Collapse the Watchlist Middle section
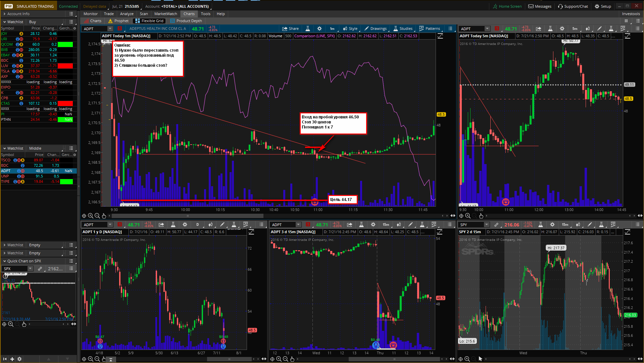This screenshot has width=644, height=363. (4, 148)
